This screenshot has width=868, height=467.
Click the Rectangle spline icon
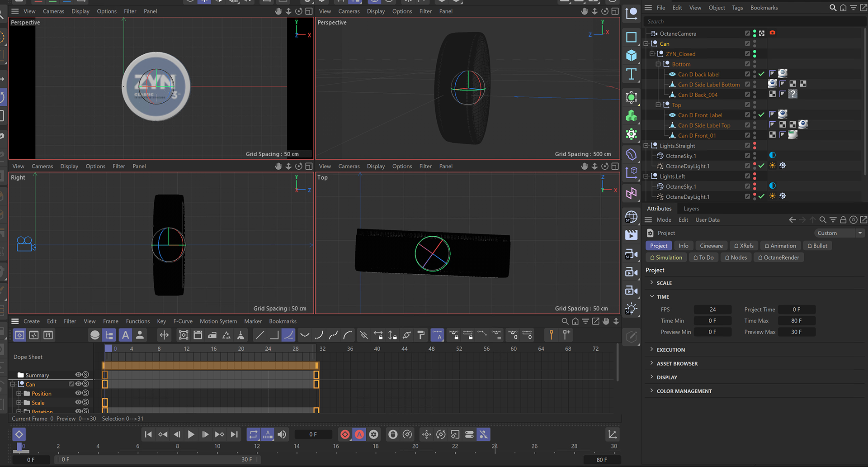point(631,37)
